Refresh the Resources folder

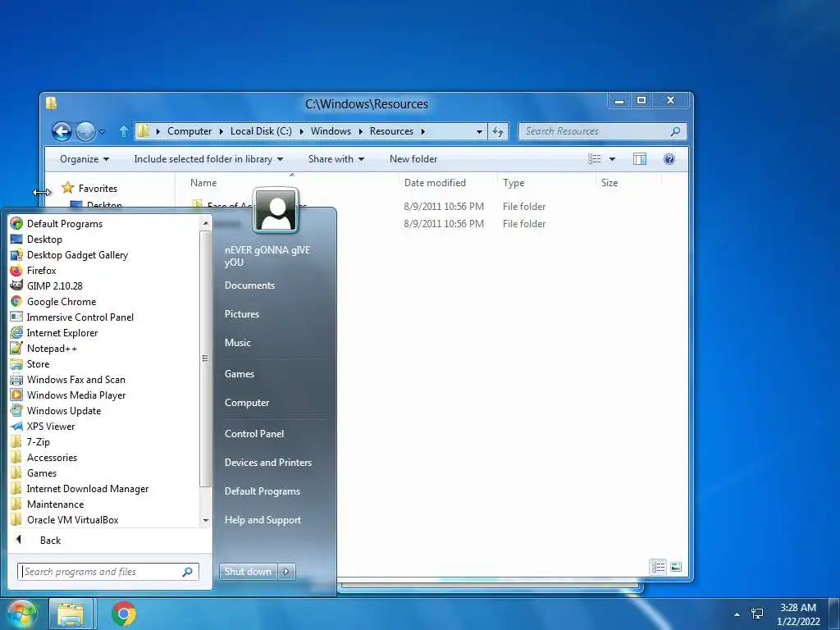tap(498, 132)
